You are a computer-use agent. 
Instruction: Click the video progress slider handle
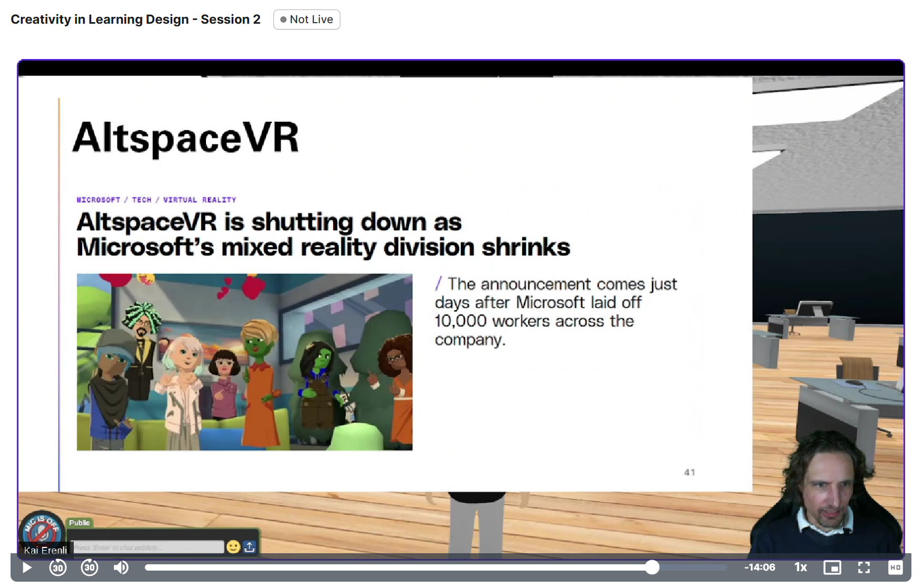point(652,567)
